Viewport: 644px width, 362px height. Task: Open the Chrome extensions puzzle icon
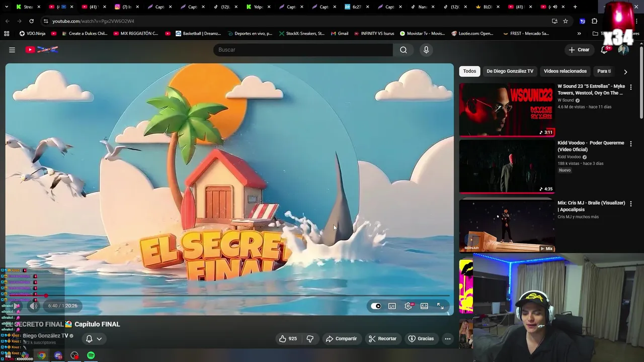595,21
